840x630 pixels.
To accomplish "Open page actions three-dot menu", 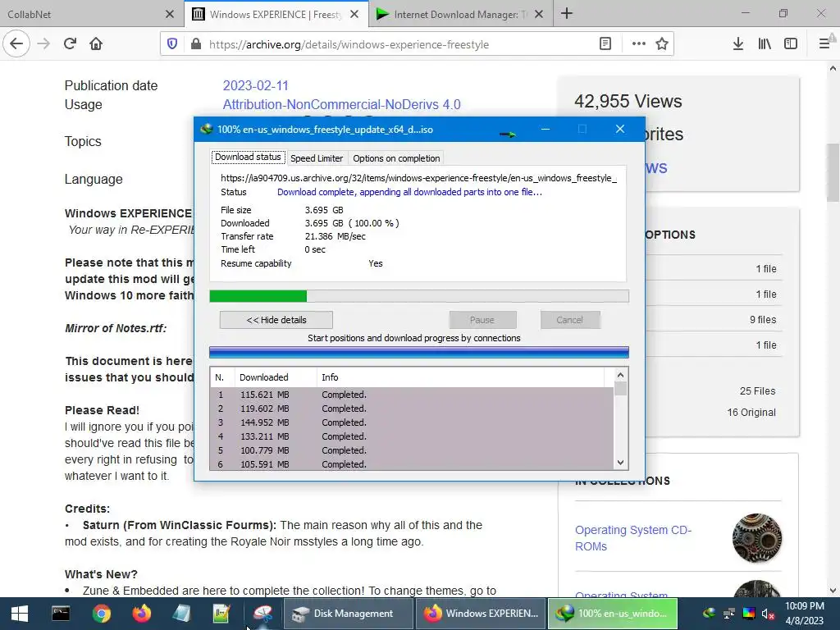I will 638,44.
